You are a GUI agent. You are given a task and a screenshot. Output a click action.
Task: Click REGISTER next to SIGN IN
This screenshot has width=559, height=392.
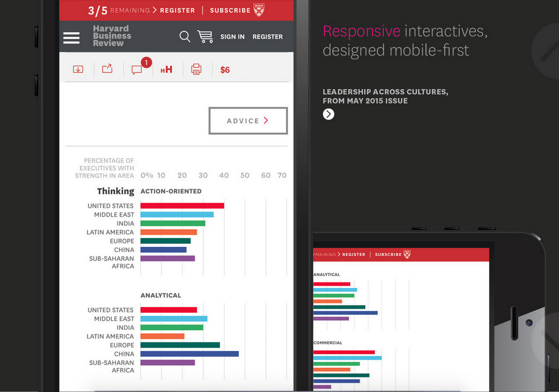pyautogui.click(x=268, y=37)
